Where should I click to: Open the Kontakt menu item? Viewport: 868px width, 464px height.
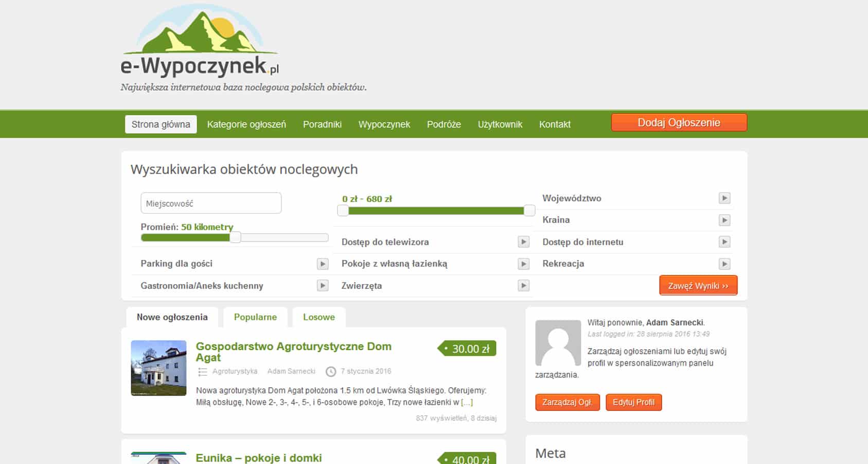555,124
